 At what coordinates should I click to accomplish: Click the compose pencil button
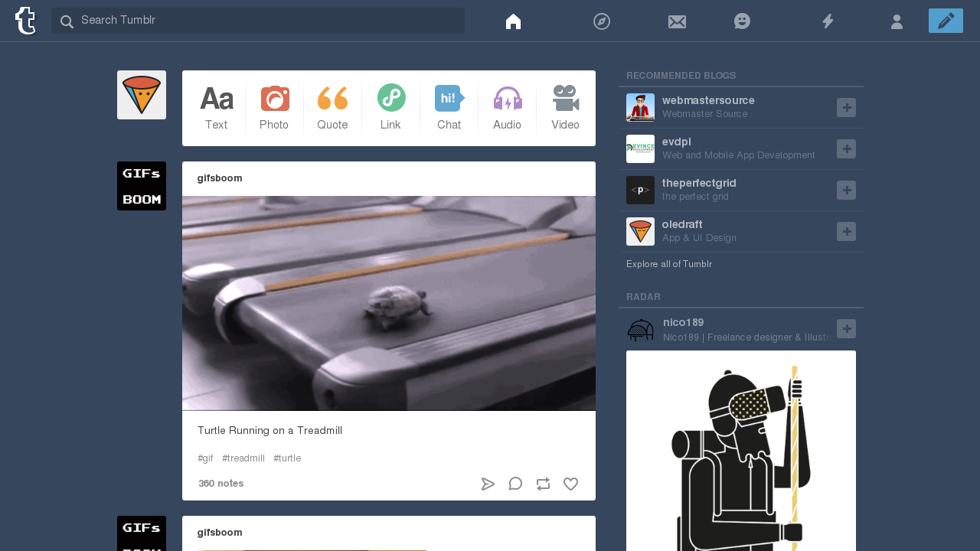(946, 21)
